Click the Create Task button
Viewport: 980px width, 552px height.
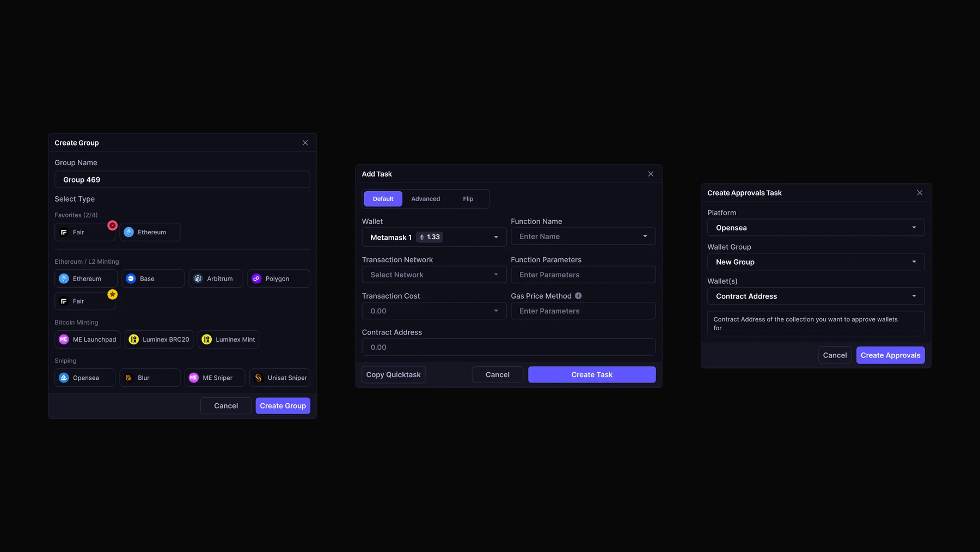pos(592,374)
